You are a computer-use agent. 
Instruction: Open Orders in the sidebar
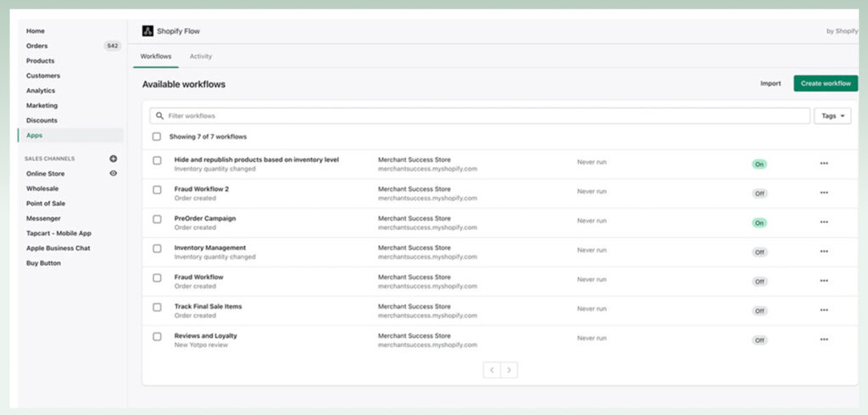[37, 46]
